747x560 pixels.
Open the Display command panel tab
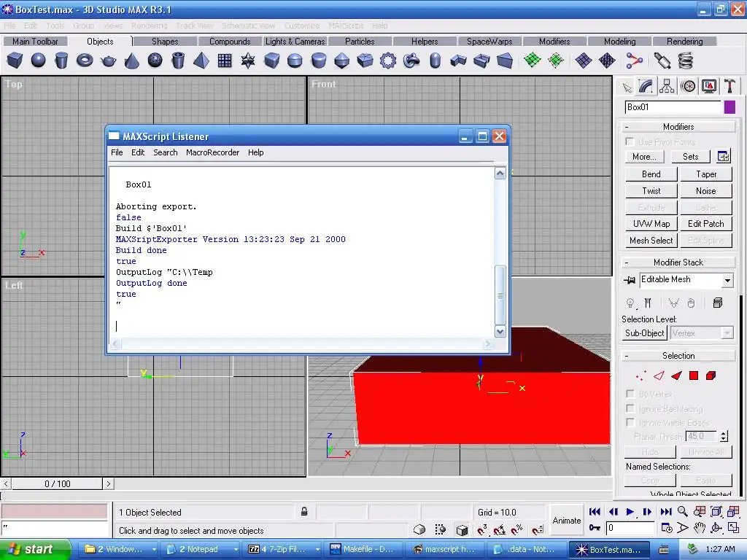point(709,86)
